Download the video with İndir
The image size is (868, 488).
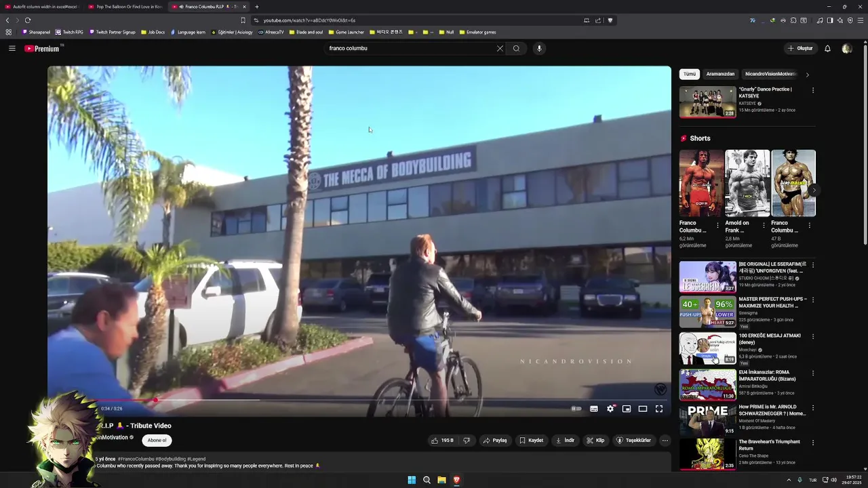565,441
